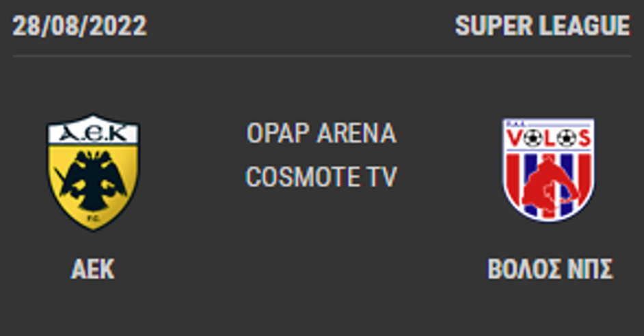644x336 pixels.
Task: Click the first soccer ball in VOLOS lettering
Action: pyautogui.click(x=533, y=138)
